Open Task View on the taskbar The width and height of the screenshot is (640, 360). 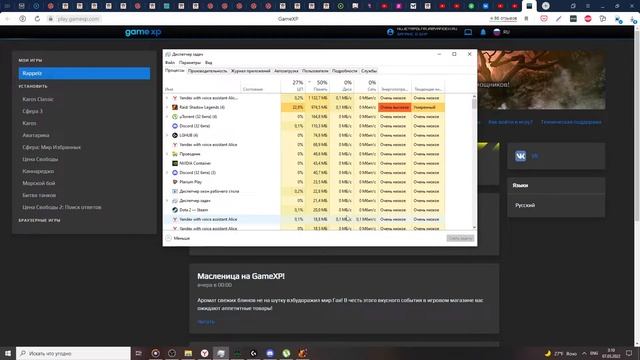coord(139,353)
